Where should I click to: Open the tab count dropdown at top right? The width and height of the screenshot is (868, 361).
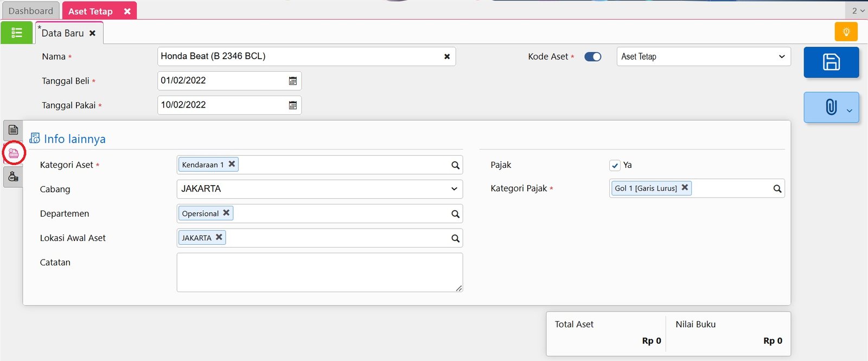(x=857, y=11)
